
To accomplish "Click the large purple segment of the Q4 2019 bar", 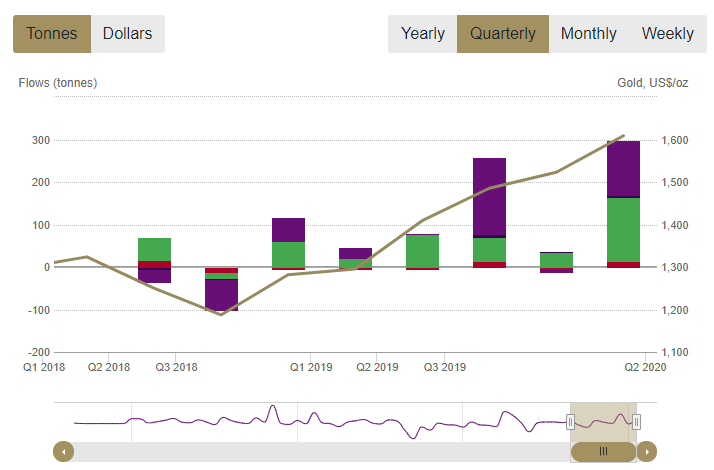I will click(489, 196).
